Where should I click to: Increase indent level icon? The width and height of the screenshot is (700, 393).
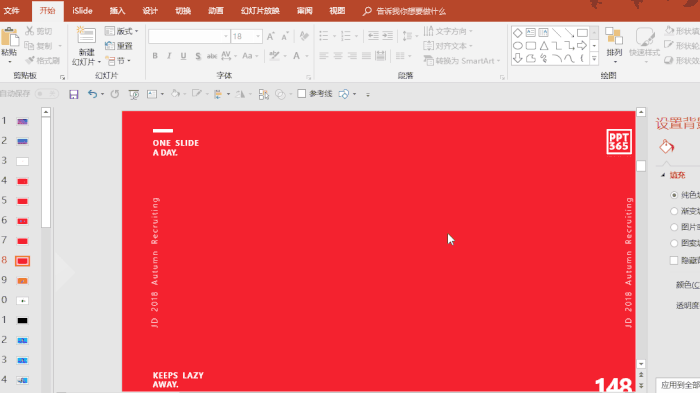(x=388, y=36)
